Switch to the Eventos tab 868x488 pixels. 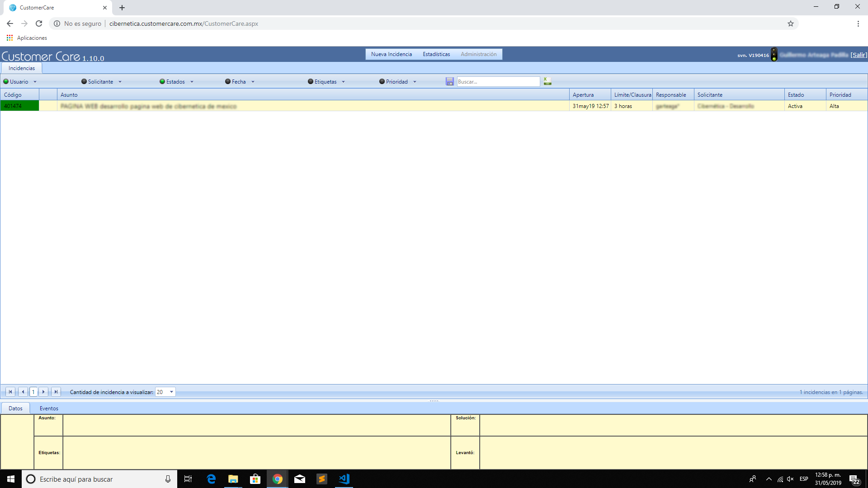pos(49,408)
